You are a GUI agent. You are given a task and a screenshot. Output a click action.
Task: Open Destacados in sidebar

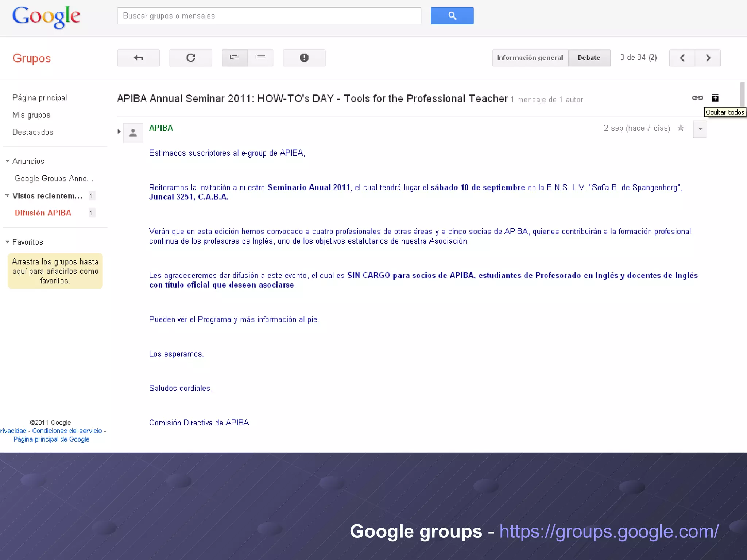coord(33,132)
